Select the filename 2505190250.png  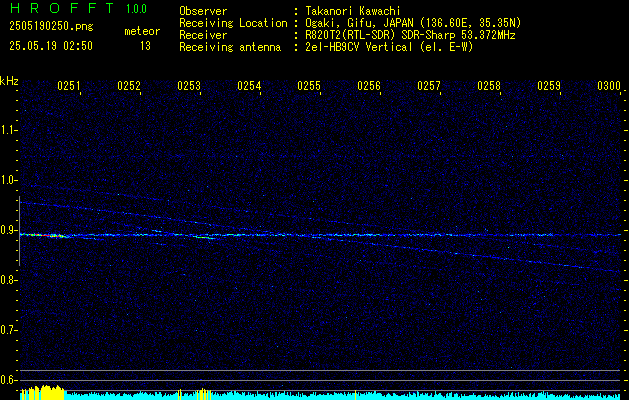click(x=51, y=27)
